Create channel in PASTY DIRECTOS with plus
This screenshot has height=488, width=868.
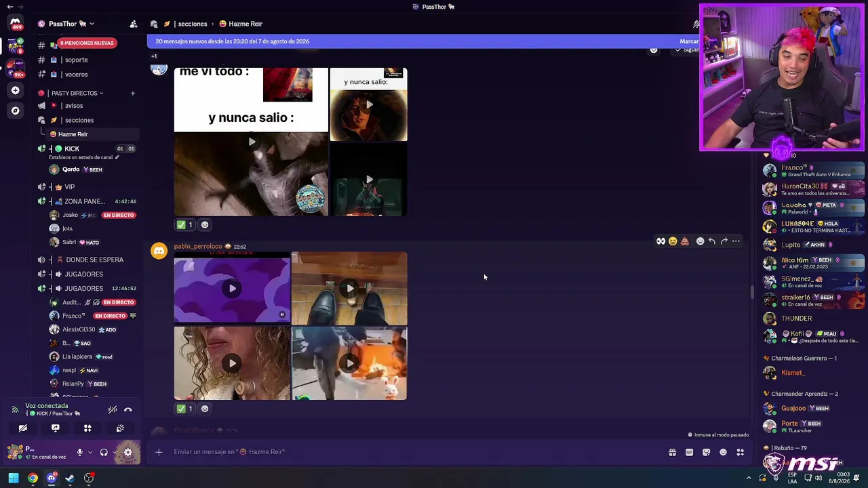tap(133, 93)
